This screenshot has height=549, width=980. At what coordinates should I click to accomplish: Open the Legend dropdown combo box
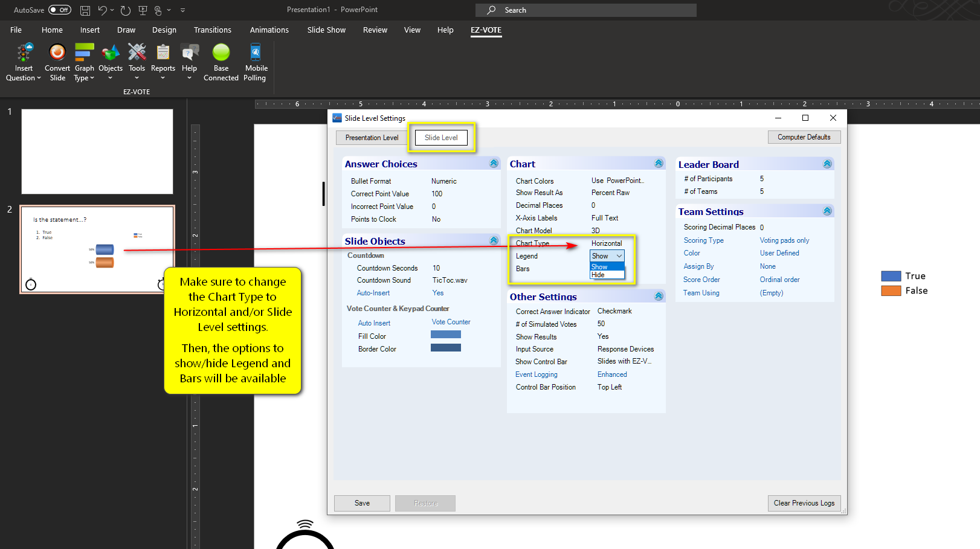607,256
